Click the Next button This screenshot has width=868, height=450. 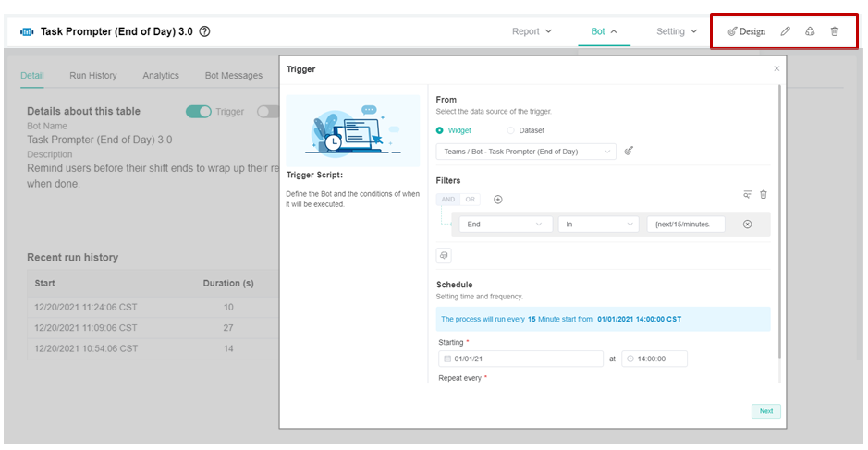coord(765,411)
